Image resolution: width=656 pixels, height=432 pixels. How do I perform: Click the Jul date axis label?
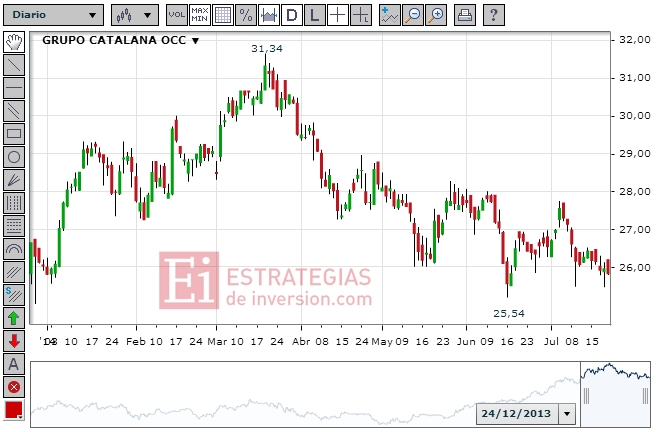(551, 342)
